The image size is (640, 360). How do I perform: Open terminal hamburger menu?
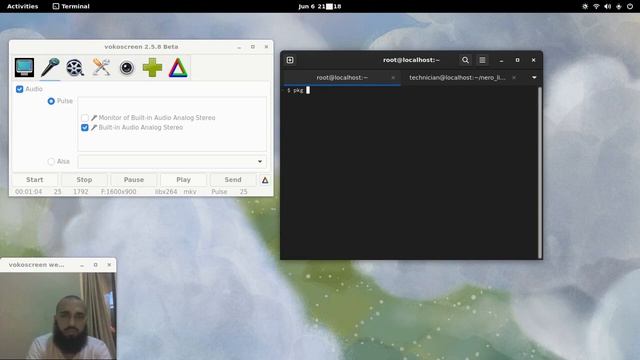(x=482, y=60)
